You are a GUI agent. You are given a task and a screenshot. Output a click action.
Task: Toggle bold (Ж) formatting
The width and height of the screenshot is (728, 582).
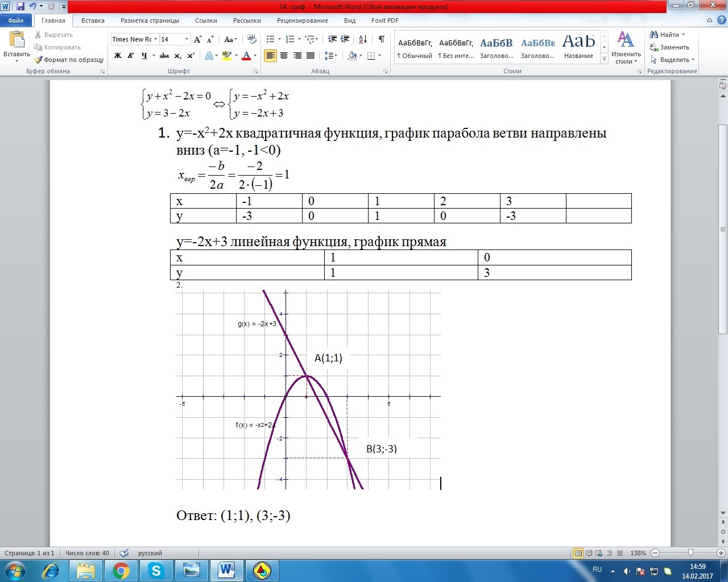(x=118, y=56)
